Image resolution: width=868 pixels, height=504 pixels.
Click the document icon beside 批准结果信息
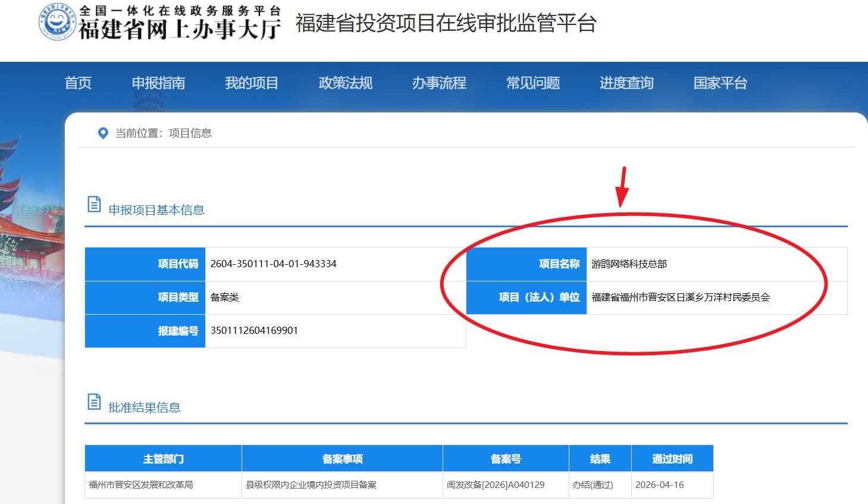[94, 402]
